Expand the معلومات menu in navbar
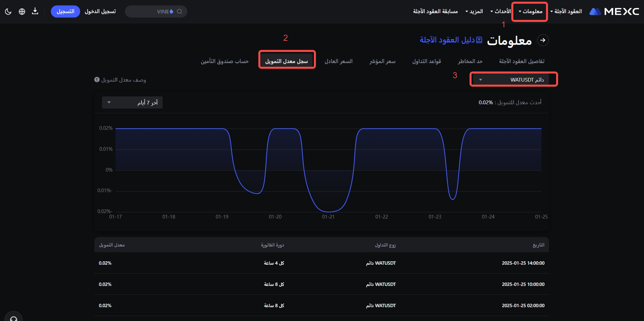Screen dimensions: 644x321 tap(530, 11)
